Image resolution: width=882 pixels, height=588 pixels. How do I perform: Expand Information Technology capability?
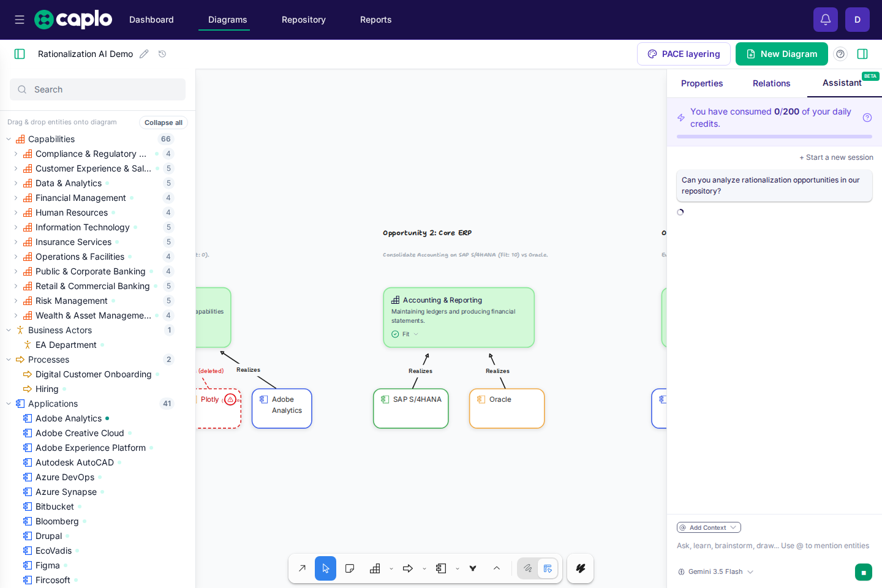(16, 227)
